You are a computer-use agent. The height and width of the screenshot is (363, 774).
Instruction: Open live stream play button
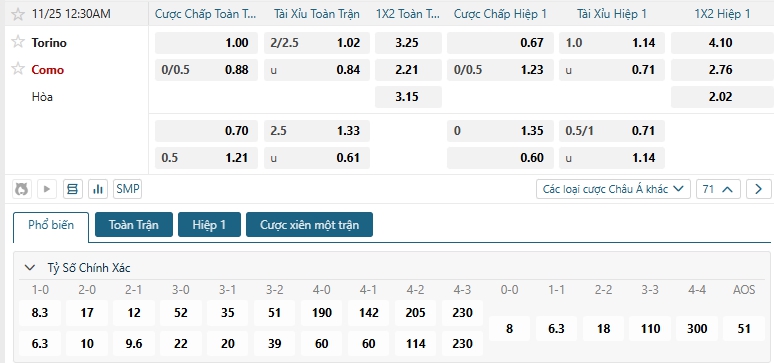tap(47, 189)
